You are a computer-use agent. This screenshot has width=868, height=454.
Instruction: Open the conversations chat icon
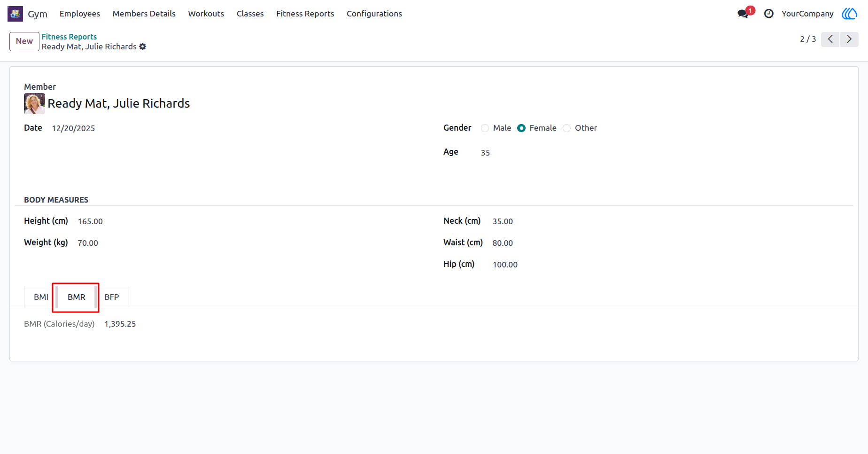click(x=743, y=14)
